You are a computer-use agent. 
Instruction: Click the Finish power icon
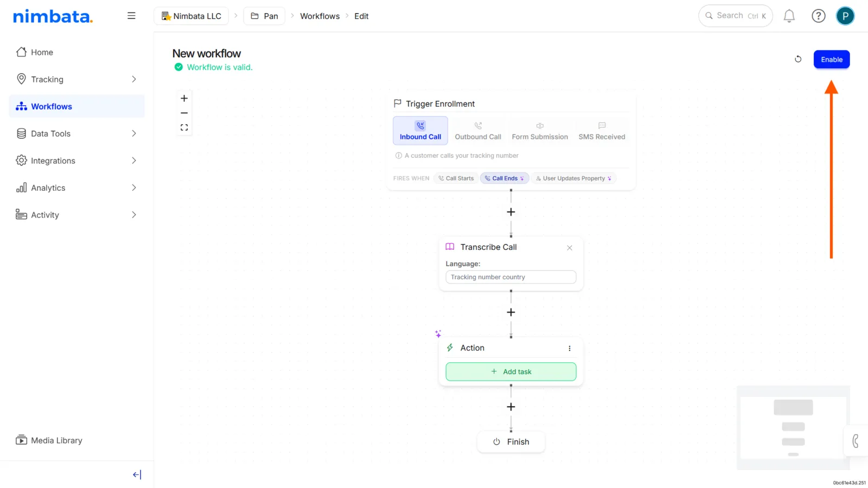(496, 442)
